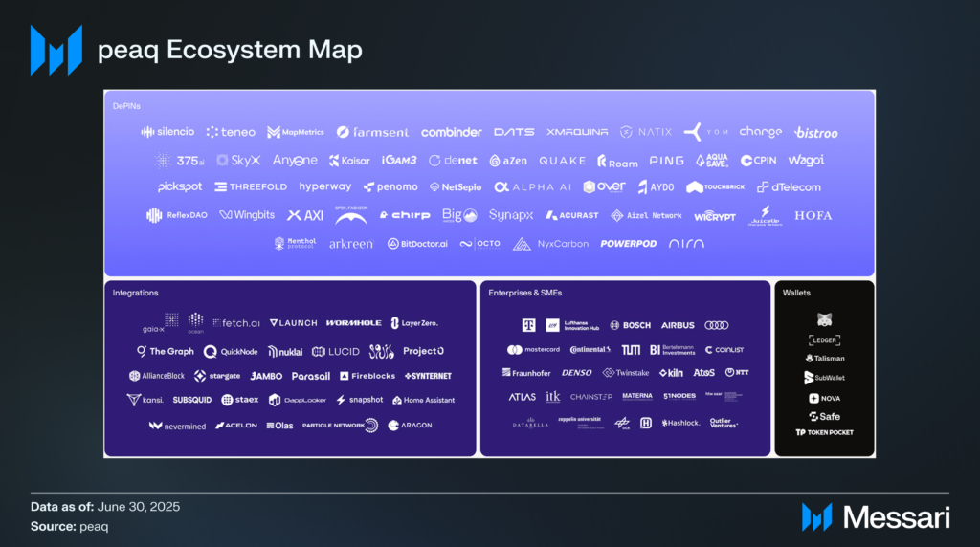The image size is (980, 547).
Task: Open the Deutsche Telekom T logo
Action: 528,325
